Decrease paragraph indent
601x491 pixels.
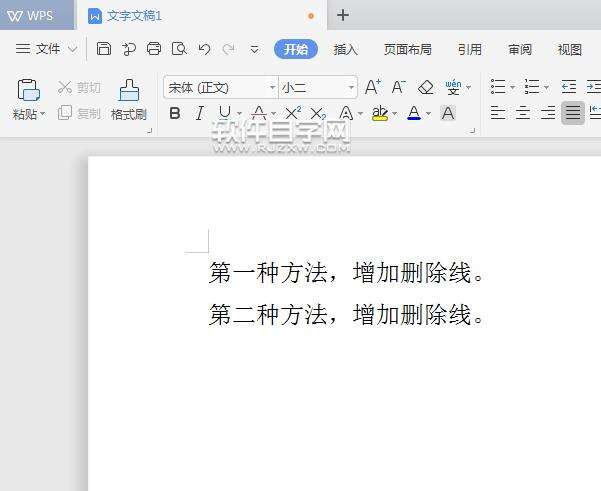[568, 87]
